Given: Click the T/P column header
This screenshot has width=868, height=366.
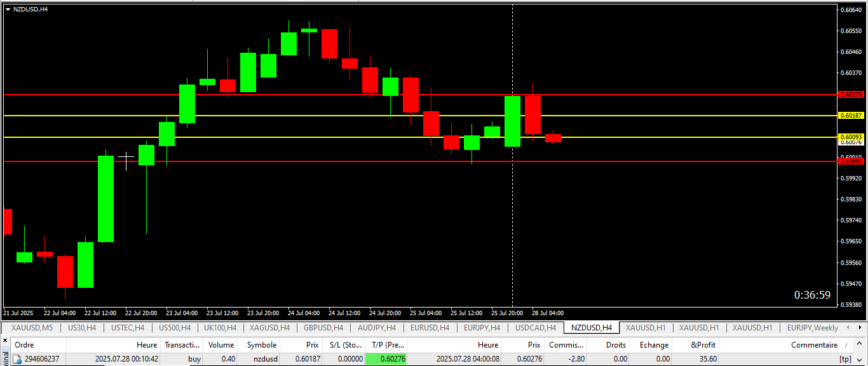Looking at the screenshot, I should 388,345.
